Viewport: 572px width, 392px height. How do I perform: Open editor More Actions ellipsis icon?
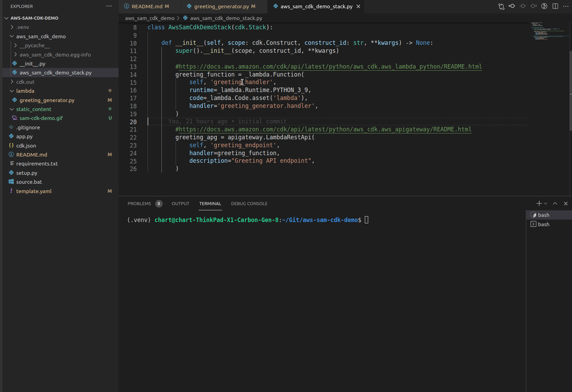(x=566, y=6)
